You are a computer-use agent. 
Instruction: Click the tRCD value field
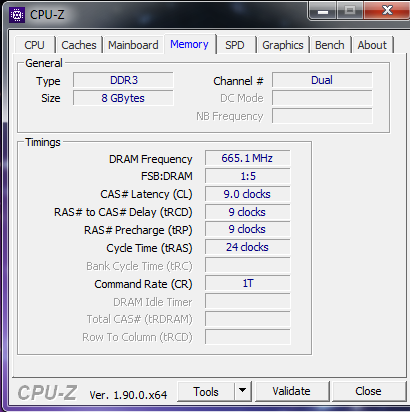coord(247,212)
